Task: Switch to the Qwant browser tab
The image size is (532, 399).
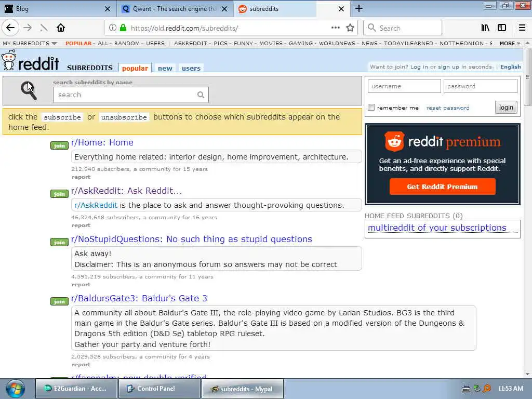Action: click(175, 9)
